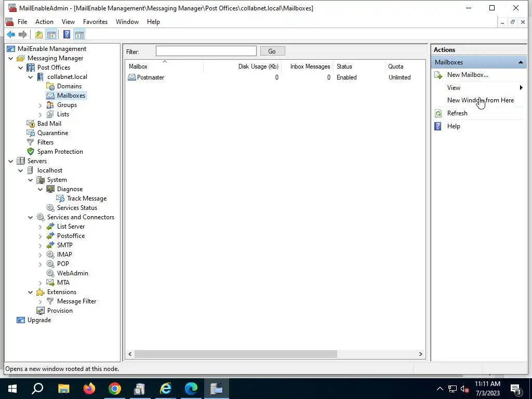Screen dimensions: 532x399
Task: Open Firefox from the taskbar
Action: [x=89, y=389]
